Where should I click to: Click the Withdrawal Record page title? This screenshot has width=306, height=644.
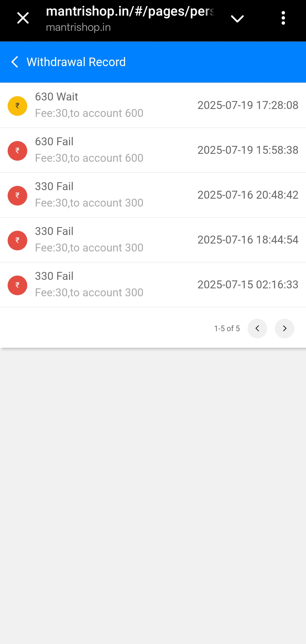[76, 62]
